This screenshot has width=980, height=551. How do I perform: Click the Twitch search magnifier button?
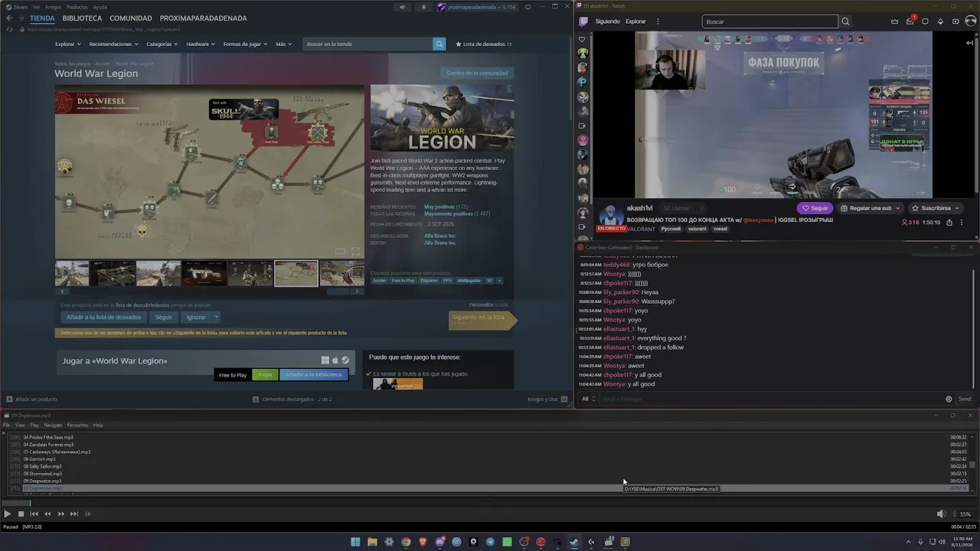[845, 21]
